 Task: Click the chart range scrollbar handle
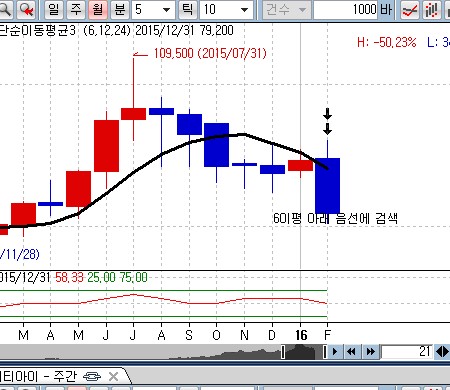pyautogui.click(x=304, y=352)
